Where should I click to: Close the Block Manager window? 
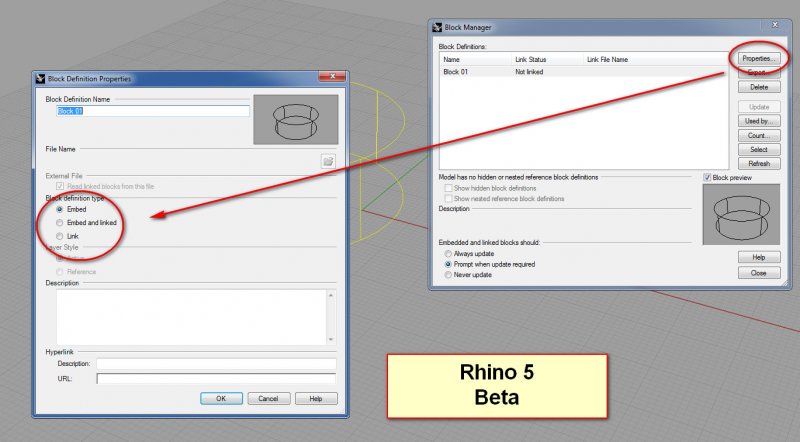[x=774, y=24]
